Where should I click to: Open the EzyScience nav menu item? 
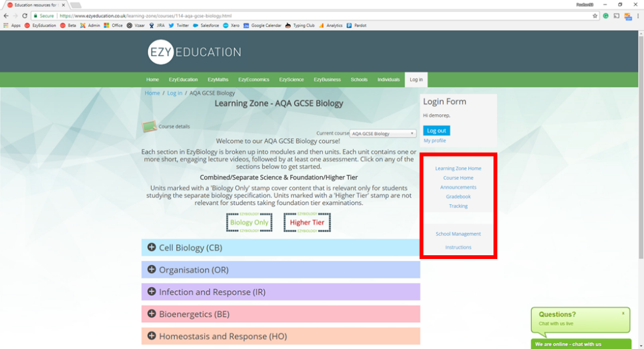291,80
